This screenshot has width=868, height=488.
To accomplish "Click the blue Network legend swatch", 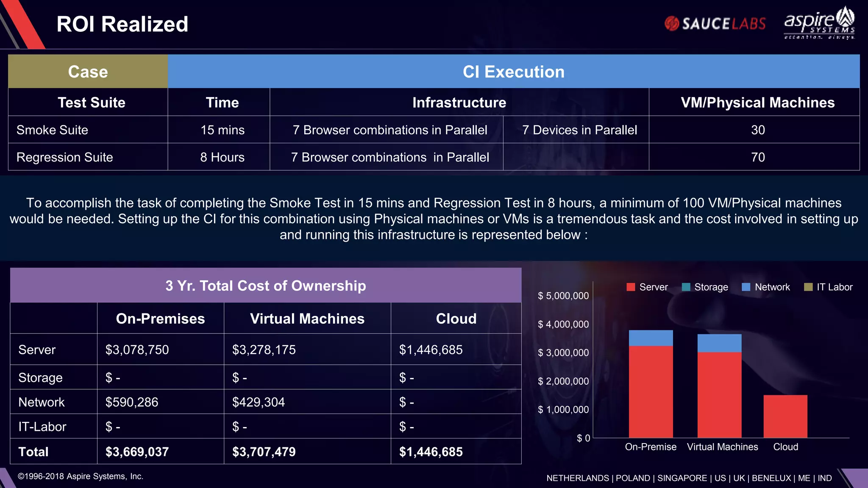I will [x=746, y=287].
